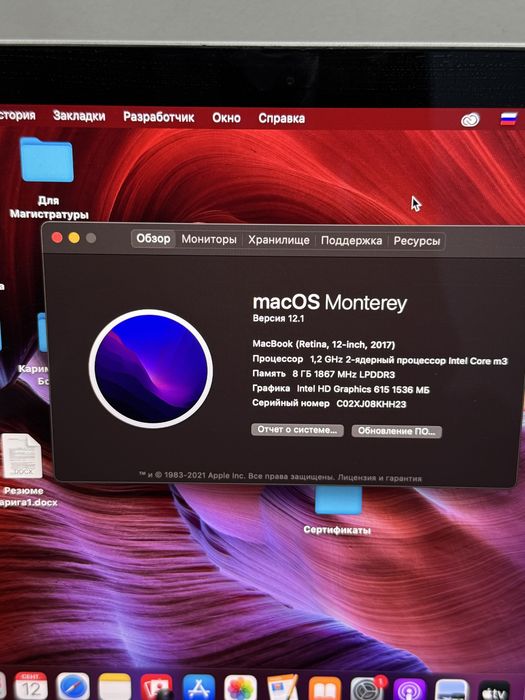Click 'MacBook (Retina, 12-inch, 2017)' model text
The height and width of the screenshot is (700, 525).
coord(324,344)
